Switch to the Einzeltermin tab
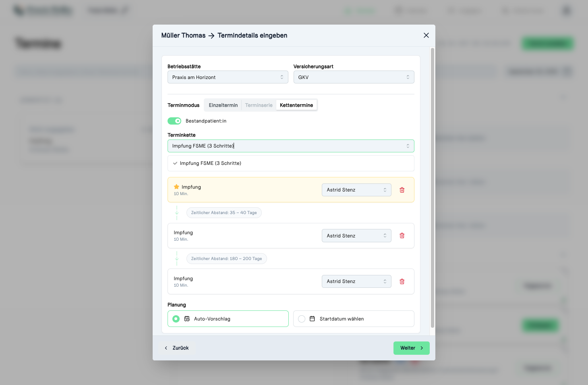This screenshot has height=385, width=588. (223, 105)
